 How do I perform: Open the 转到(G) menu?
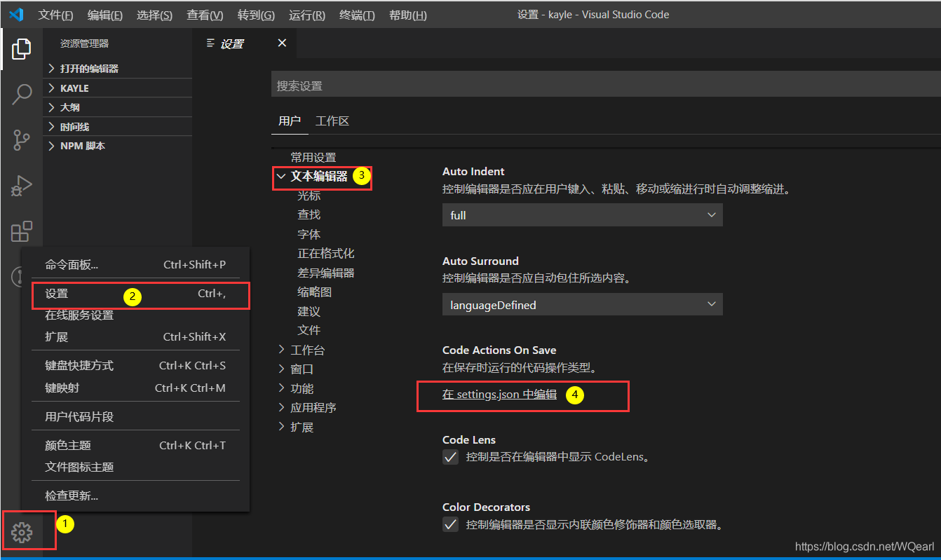(x=256, y=15)
